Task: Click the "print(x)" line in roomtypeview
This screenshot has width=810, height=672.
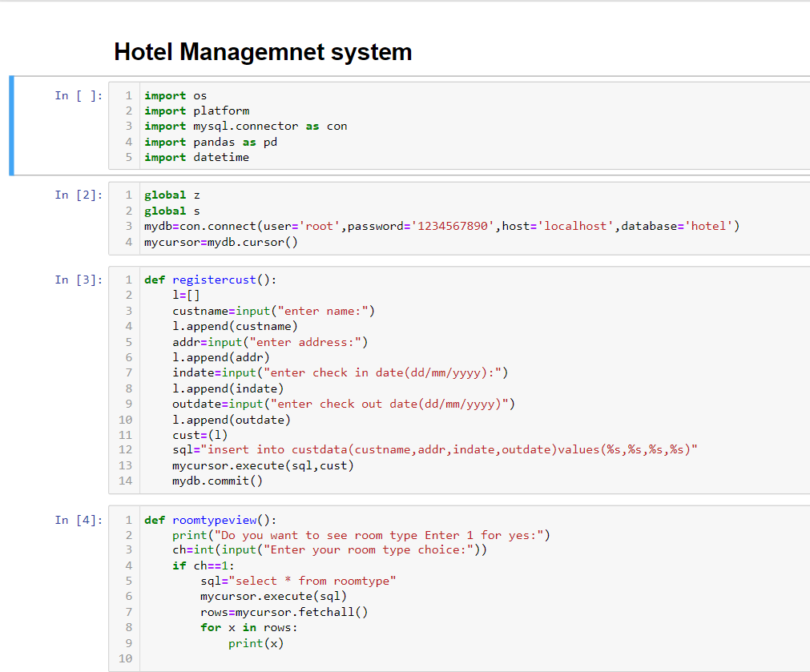Action: coord(256,643)
